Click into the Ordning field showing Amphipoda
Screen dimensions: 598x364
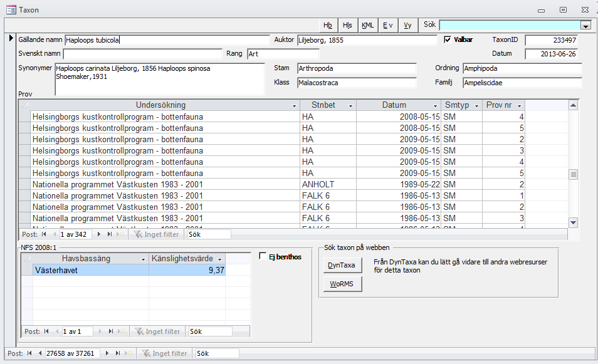pos(523,69)
